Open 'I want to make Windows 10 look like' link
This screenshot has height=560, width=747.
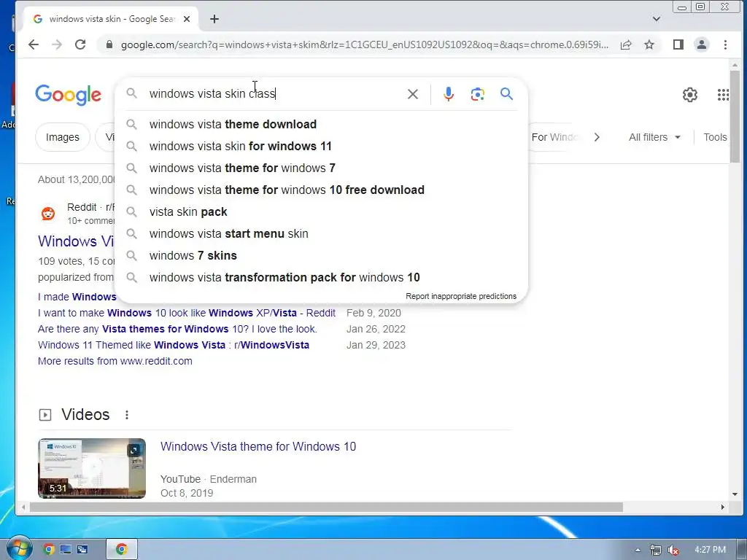pyautogui.click(x=187, y=313)
